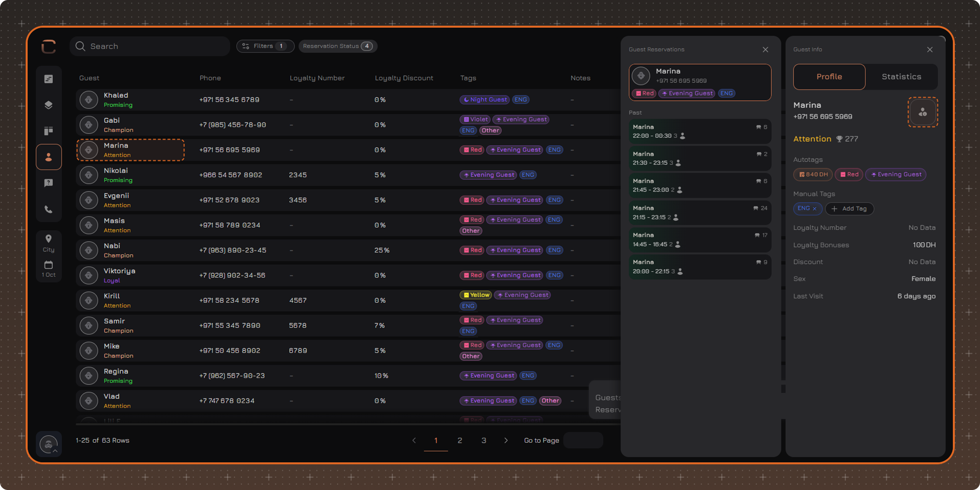Open Marina's 22:00 - 00:30 reservation
Viewport: 980px width, 490px height.
tap(700, 131)
